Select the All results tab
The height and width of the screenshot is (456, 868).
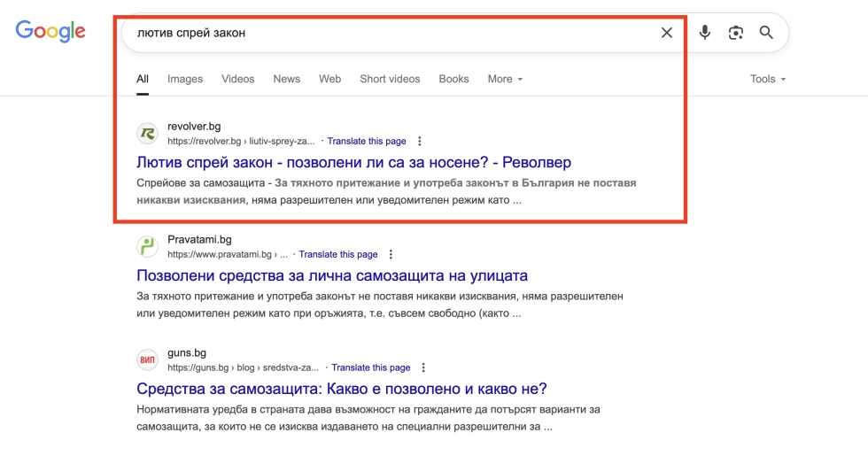[143, 79]
